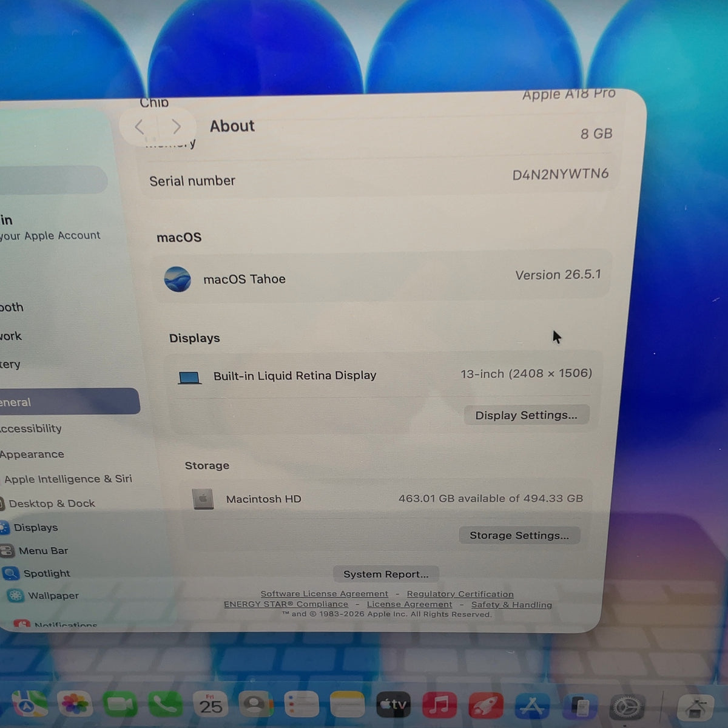Image resolution: width=728 pixels, height=728 pixels.
Task: Click the sidebar search field
Action: point(53,180)
